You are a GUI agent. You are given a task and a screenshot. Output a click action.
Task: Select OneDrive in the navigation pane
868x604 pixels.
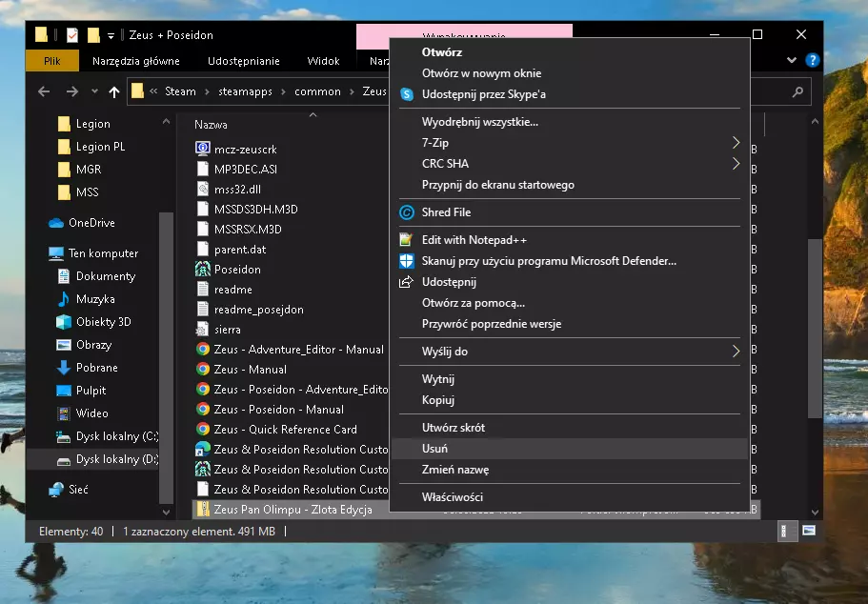[91, 223]
